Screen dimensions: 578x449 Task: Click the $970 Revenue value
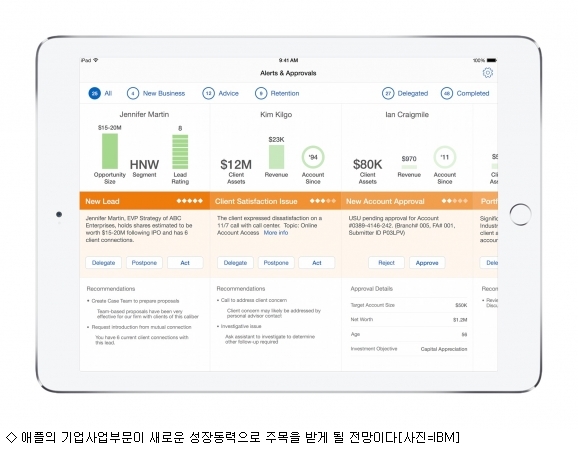tap(409, 159)
